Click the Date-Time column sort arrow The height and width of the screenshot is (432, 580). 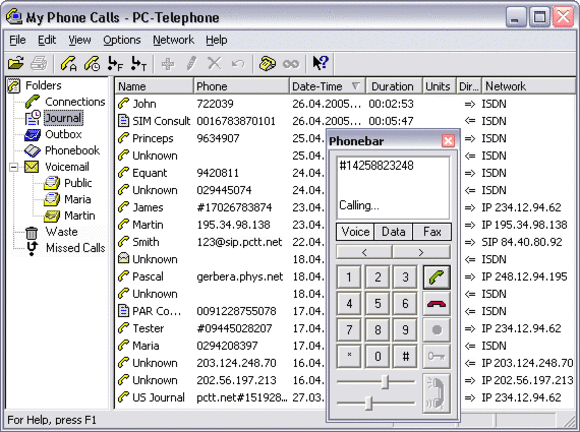coord(355,86)
